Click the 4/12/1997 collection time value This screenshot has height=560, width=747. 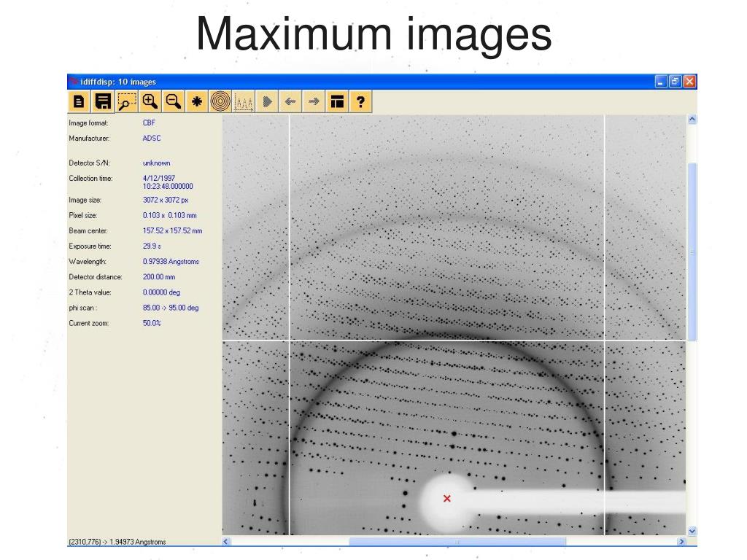coord(168,182)
